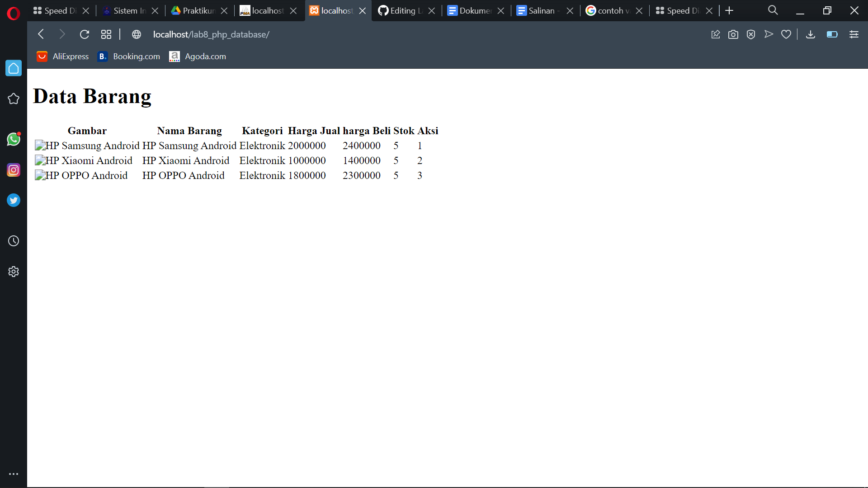Screen dimensions: 868x488
Task: Open the easy setup panel
Action: tap(854, 34)
